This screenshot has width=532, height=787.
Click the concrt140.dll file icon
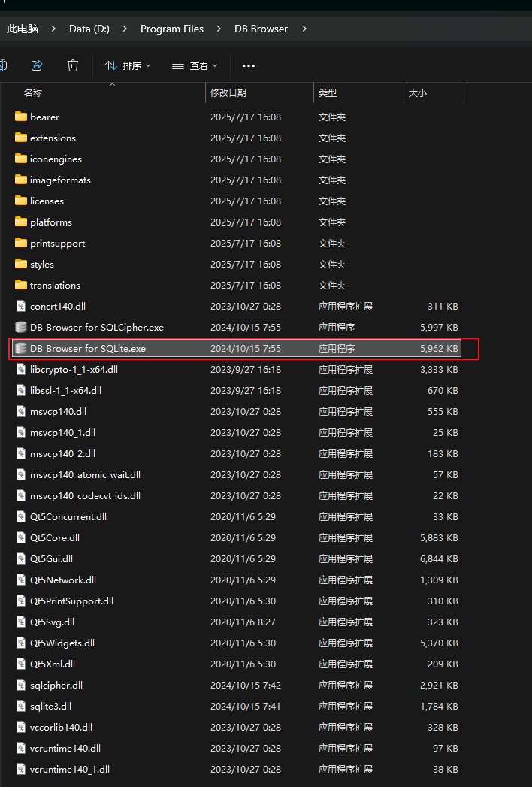click(21, 306)
